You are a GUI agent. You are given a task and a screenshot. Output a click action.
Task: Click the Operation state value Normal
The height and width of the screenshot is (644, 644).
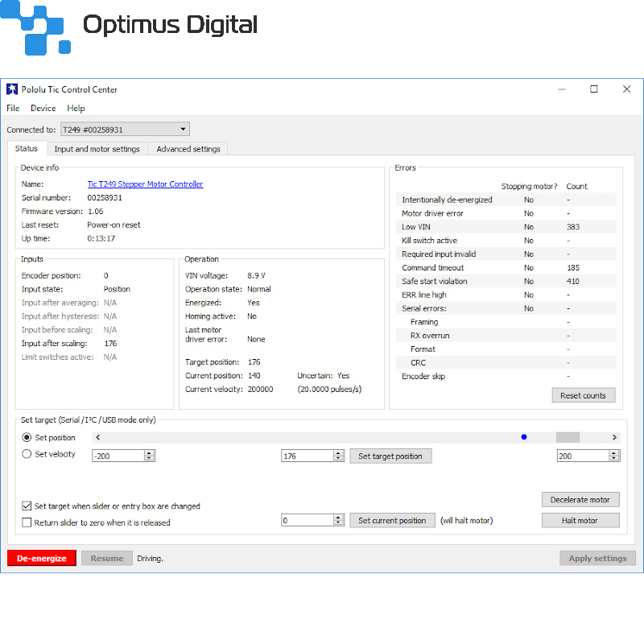(259, 289)
